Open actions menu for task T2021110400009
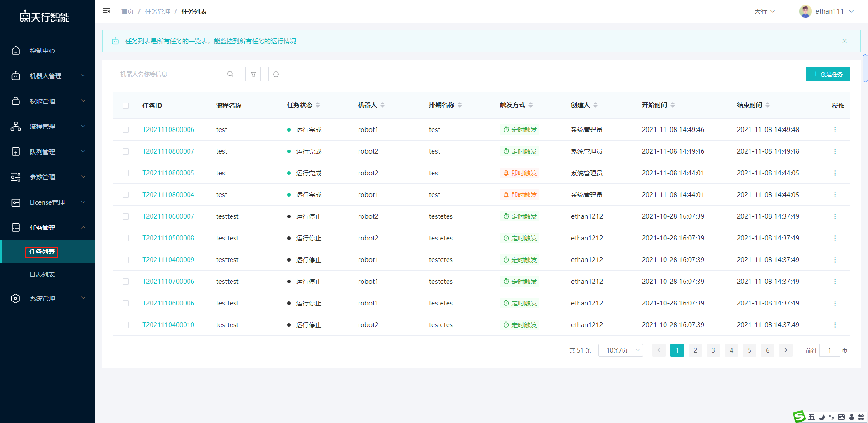The image size is (868, 423). click(x=835, y=260)
